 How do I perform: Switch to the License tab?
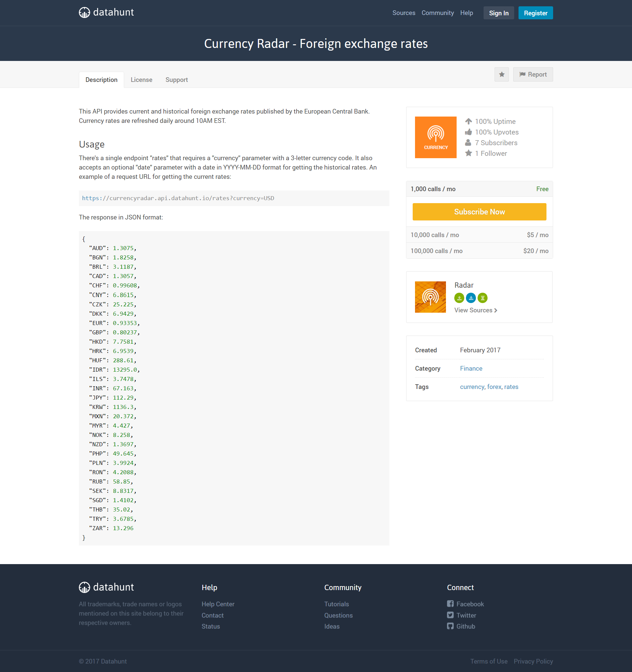(x=141, y=80)
